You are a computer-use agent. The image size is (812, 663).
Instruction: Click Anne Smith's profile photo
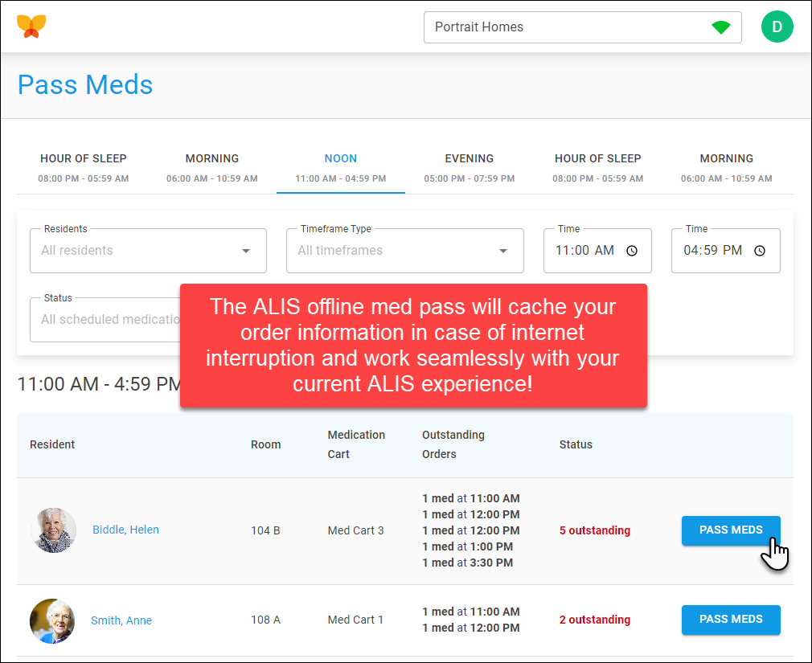(52, 620)
